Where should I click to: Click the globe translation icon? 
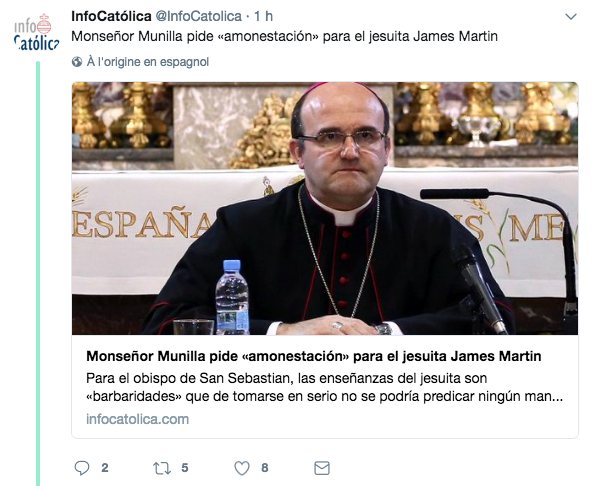click(77, 62)
